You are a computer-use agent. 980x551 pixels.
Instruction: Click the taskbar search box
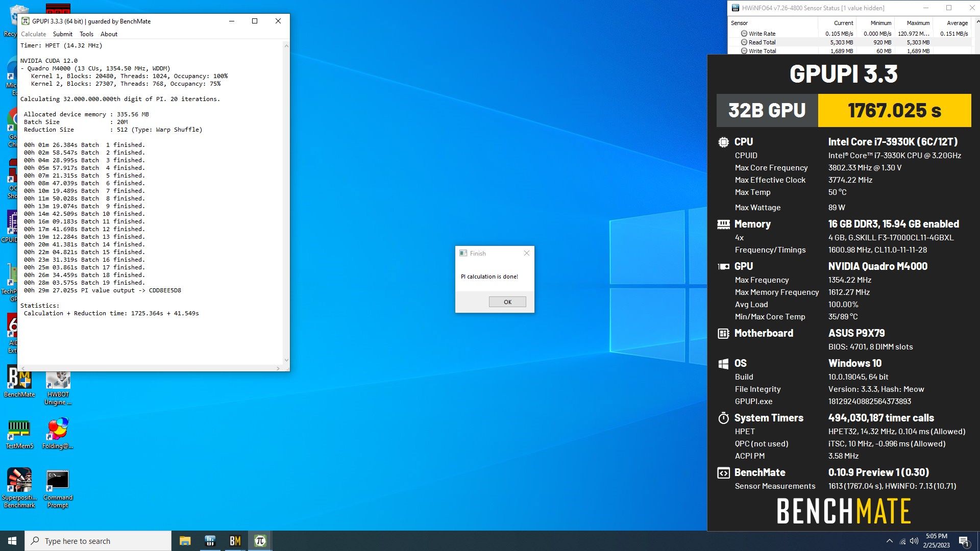[x=98, y=541]
